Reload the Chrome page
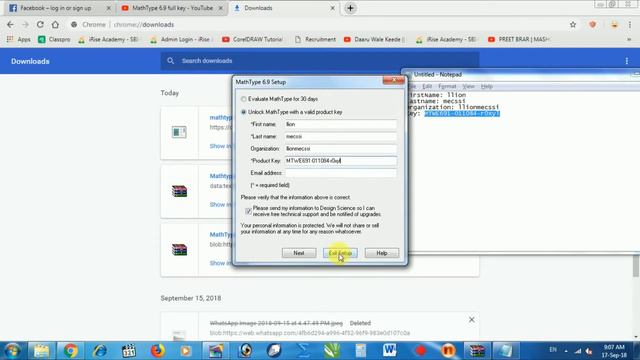 [40, 24]
